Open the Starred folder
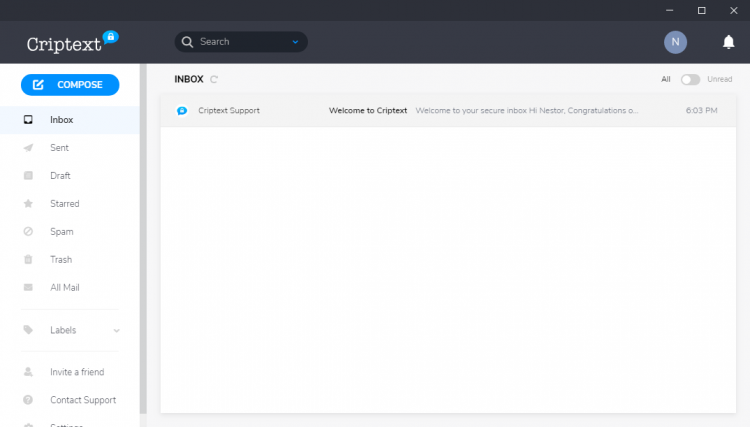Viewport: 750px width, 427px height. 70,204
